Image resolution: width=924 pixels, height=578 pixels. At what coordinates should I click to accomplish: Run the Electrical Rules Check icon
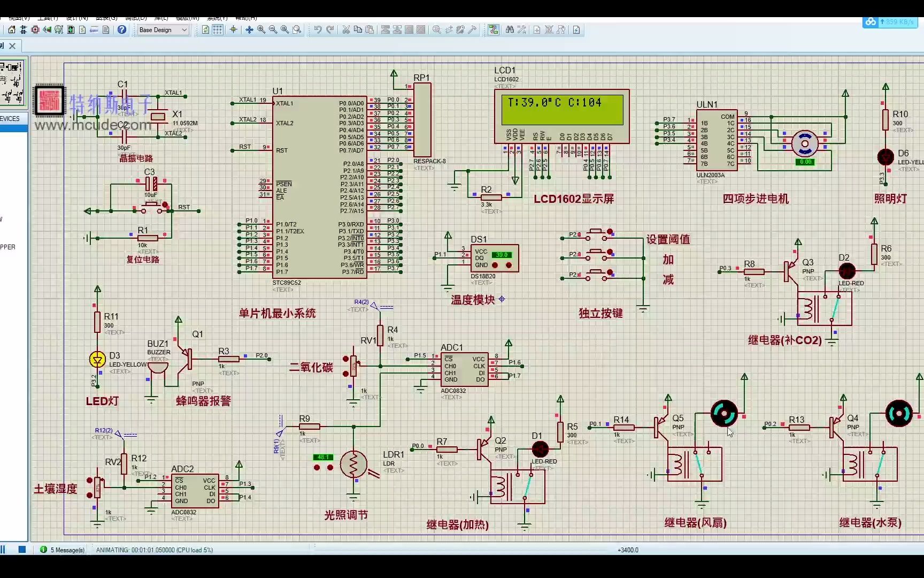pos(576,30)
